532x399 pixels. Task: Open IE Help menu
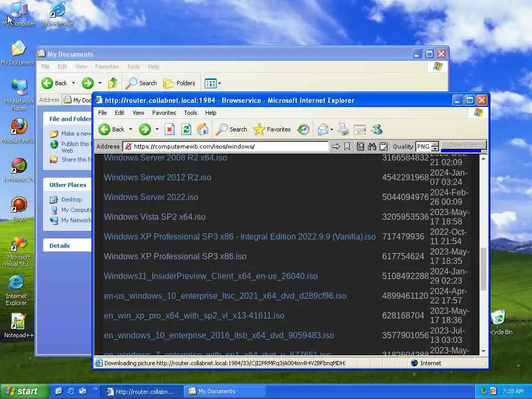210,113
